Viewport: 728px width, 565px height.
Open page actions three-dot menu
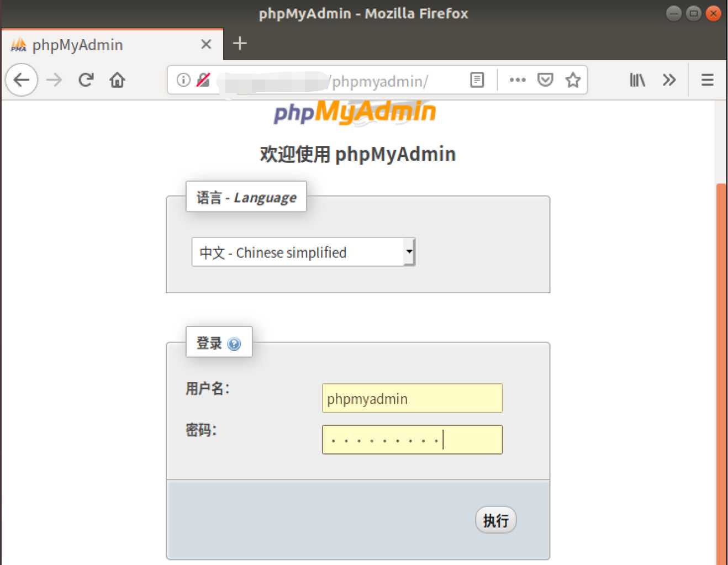[518, 80]
